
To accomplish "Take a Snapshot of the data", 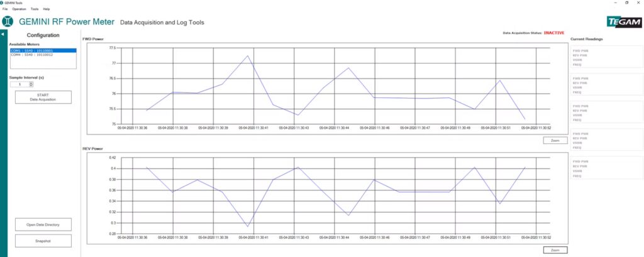I will [43, 241].
